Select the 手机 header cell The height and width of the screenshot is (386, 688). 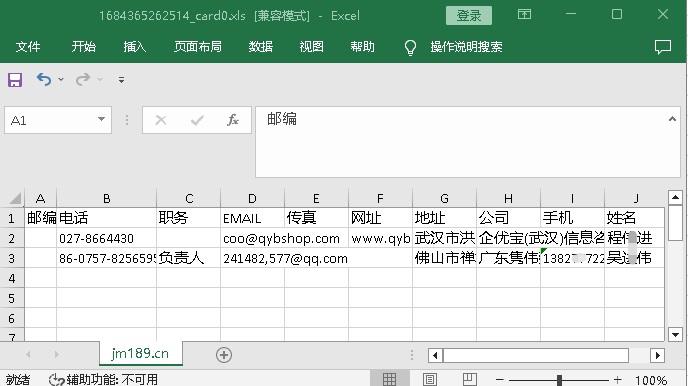pos(573,218)
